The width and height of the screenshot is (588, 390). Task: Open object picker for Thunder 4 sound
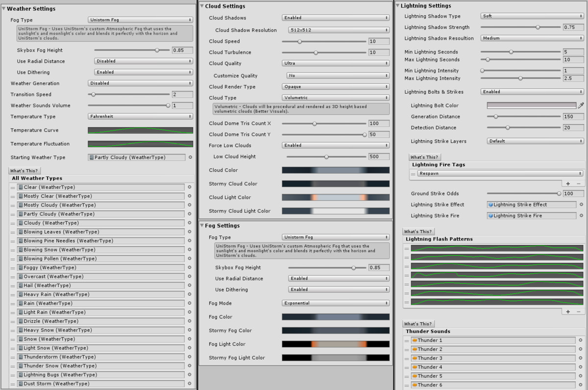(580, 367)
